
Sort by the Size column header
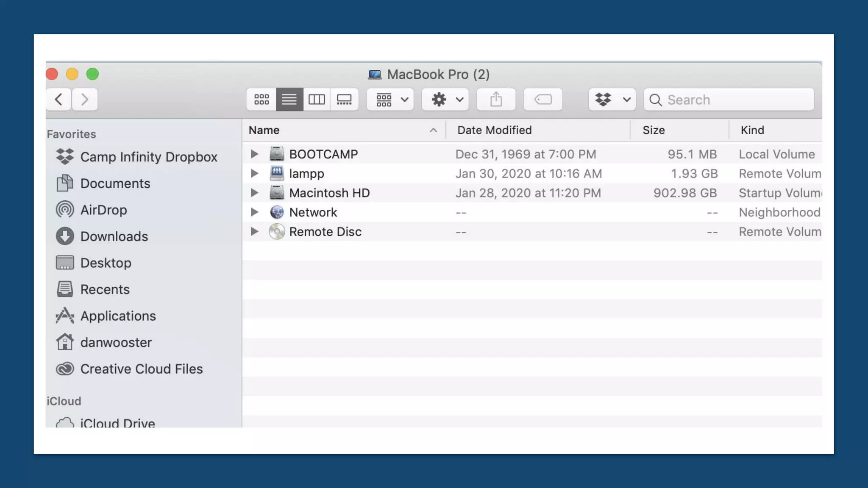point(653,130)
